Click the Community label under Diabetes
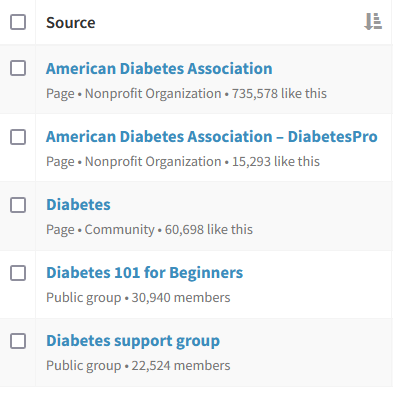The image size is (393, 397). tap(119, 230)
